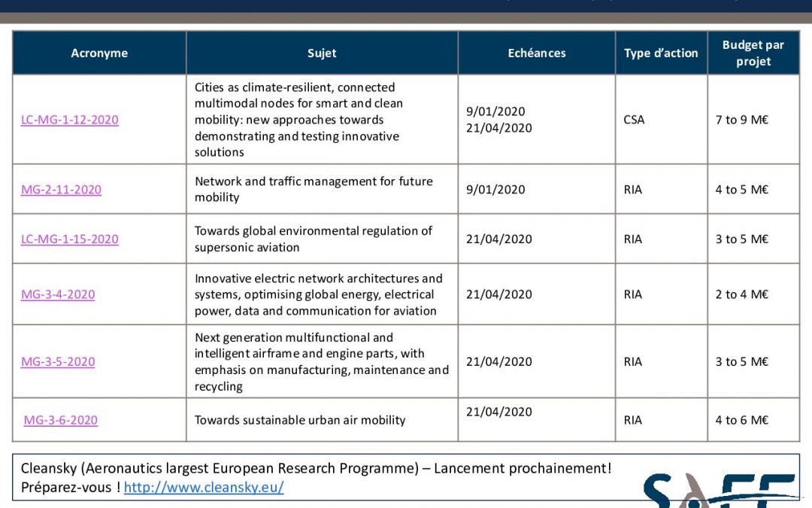The image size is (812, 508).
Task: Select the Network and traffic management subject
Action: pos(314,190)
